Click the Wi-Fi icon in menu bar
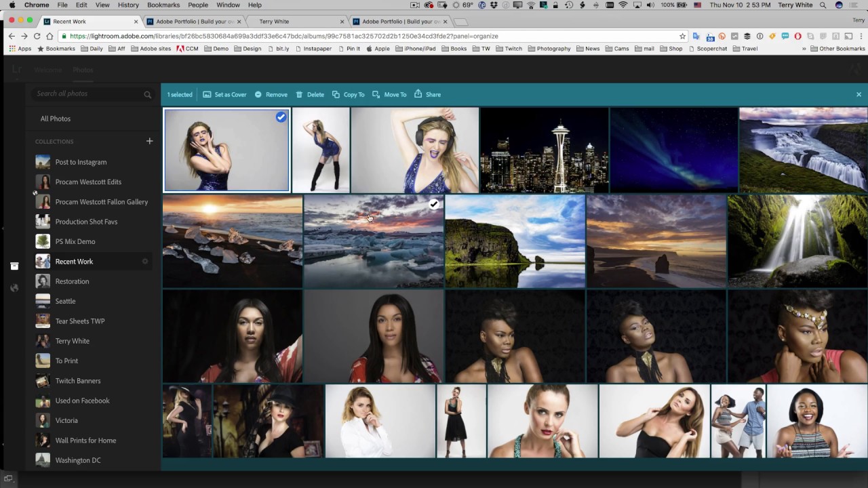The height and width of the screenshot is (488, 868). (x=623, y=5)
